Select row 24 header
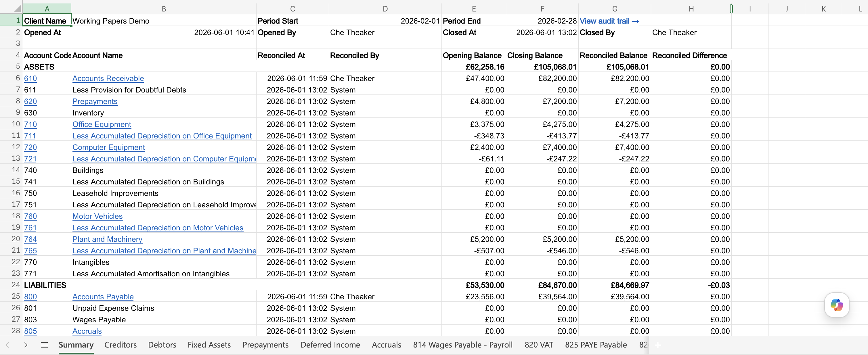 click(11, 285)
